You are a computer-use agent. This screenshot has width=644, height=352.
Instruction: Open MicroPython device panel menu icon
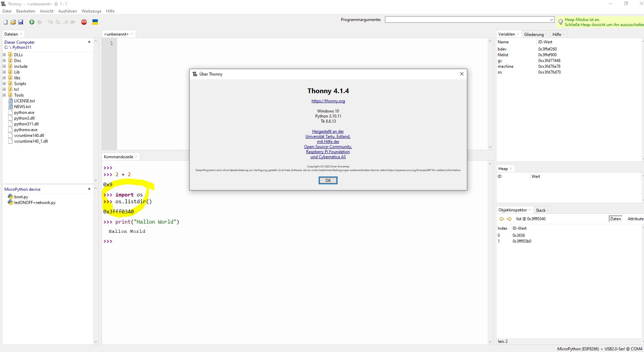pos(89,189)
